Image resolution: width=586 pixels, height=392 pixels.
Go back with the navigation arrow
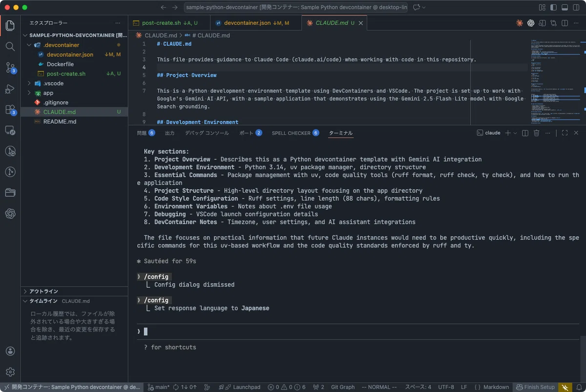coord(164,7)
